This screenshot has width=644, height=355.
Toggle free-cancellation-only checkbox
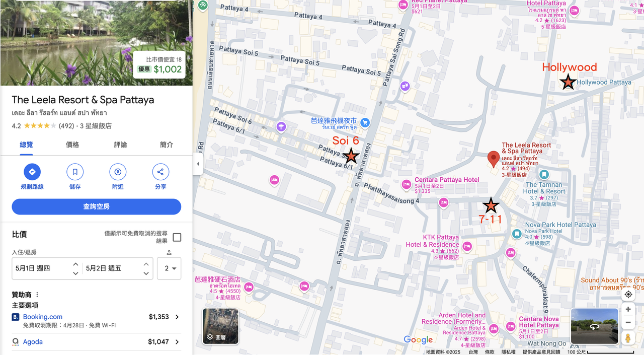click(177, 237)
